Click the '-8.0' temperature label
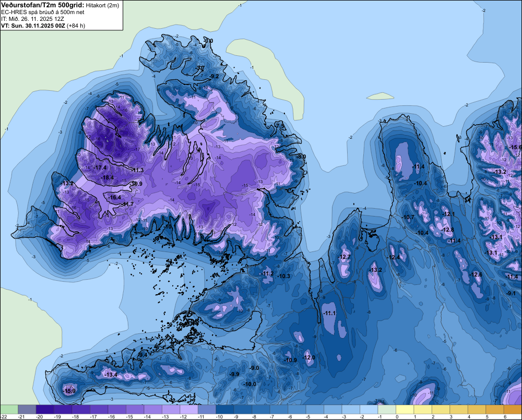Viewport: 522px width, 420px height. coord(301,157)
